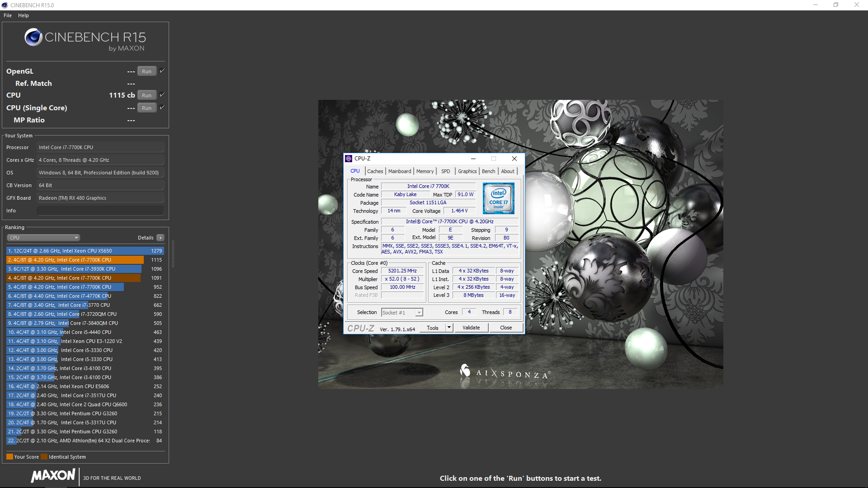
Task: Switch to the SPD tab in CPU-Z
Action: [x=446, y=171]
